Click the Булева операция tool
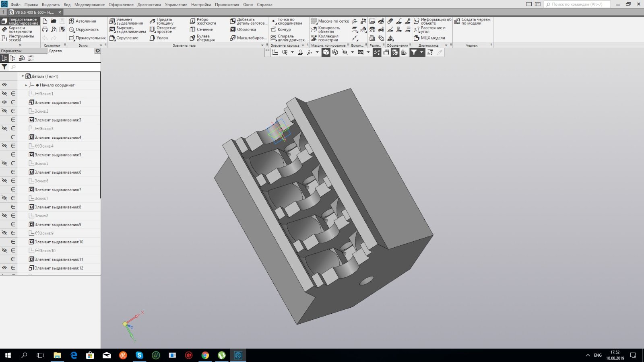 202,38
